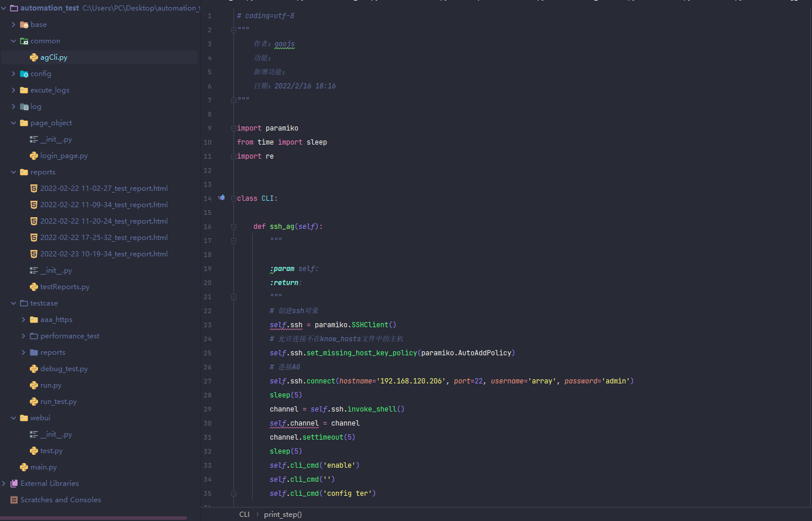Click the HTML icon of 2022-02-23 10-19-34 report
Viewport: 812px width, 521px height.
34,254
